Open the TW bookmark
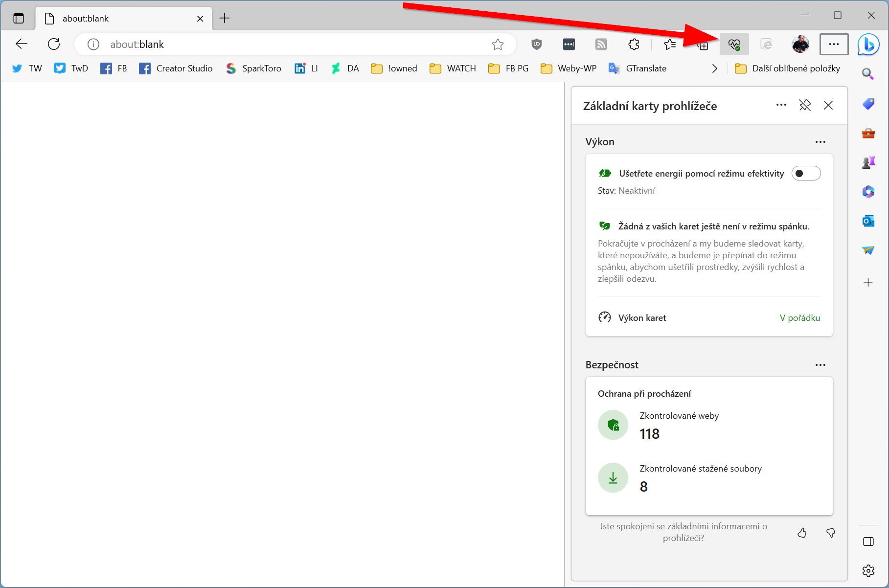 pyautogui.click(x=27, y=68)
